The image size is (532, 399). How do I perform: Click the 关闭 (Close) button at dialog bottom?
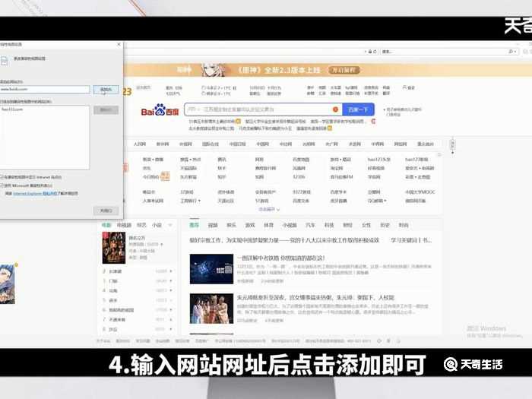point(106,211)
